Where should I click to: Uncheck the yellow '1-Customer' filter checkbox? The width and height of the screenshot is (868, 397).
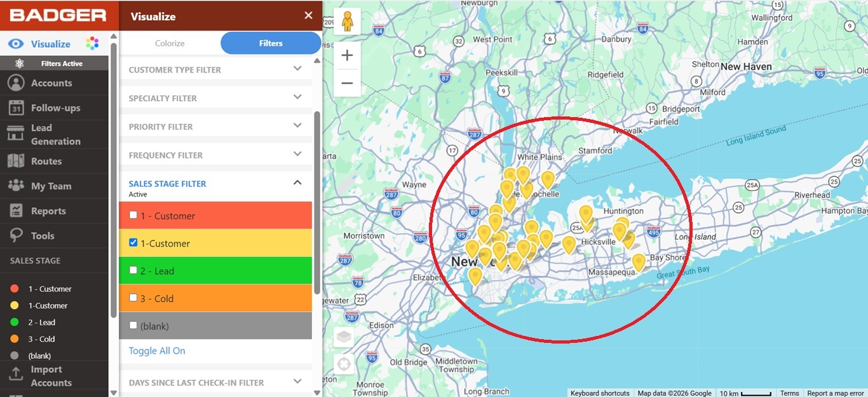coord(133,242)
